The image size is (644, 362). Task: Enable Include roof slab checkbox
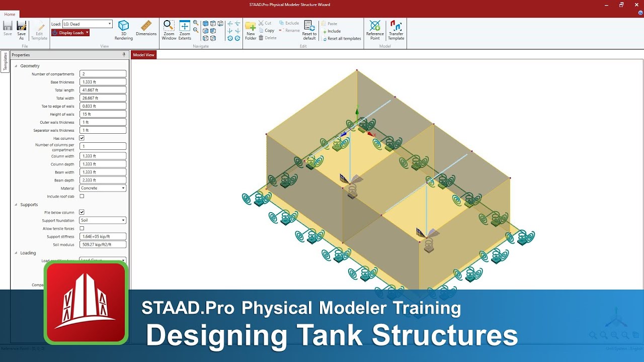pos(82,197)
